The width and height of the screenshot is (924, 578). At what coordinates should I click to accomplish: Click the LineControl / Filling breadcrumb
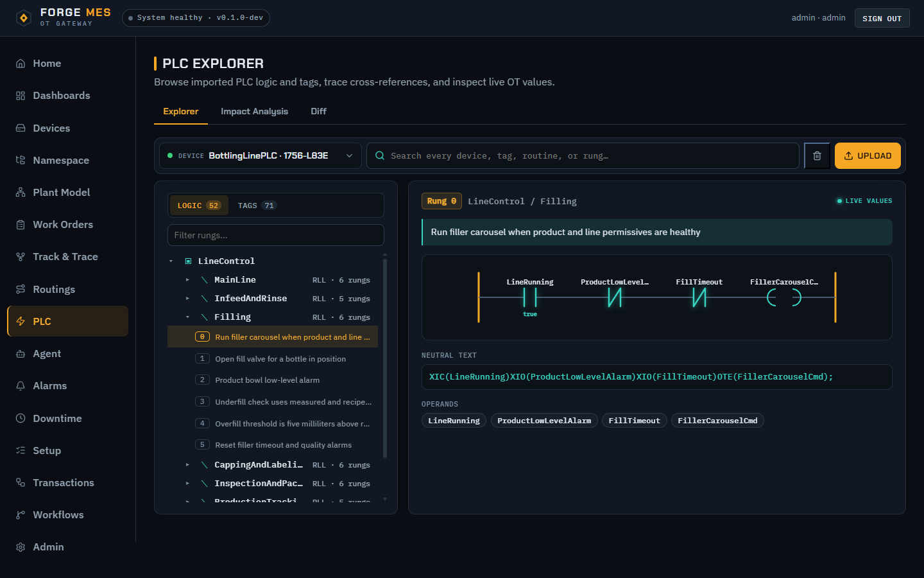pyautogui.click(x=522, y=202)
